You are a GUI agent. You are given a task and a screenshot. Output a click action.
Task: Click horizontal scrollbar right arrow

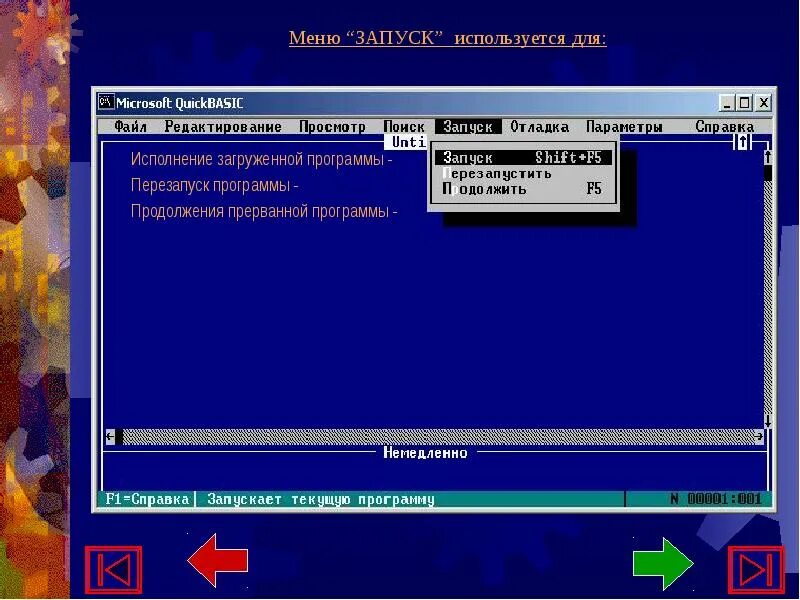click(x=759, y=437)
